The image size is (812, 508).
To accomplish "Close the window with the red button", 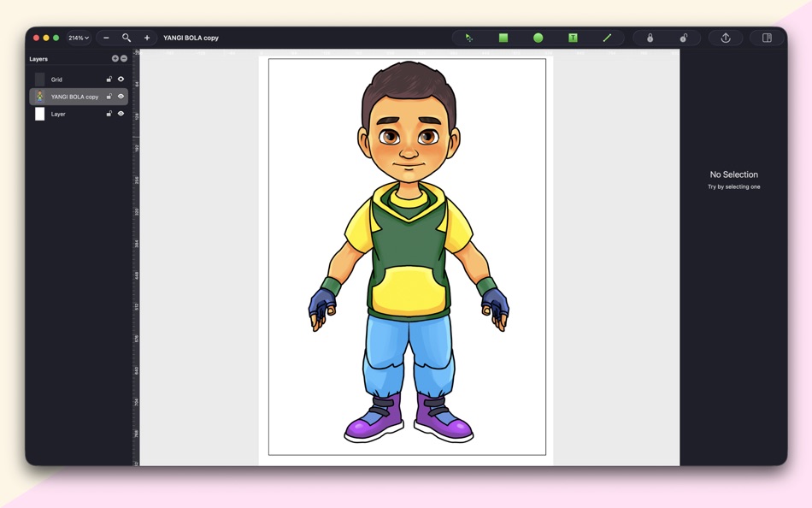I will coord(36,38).
